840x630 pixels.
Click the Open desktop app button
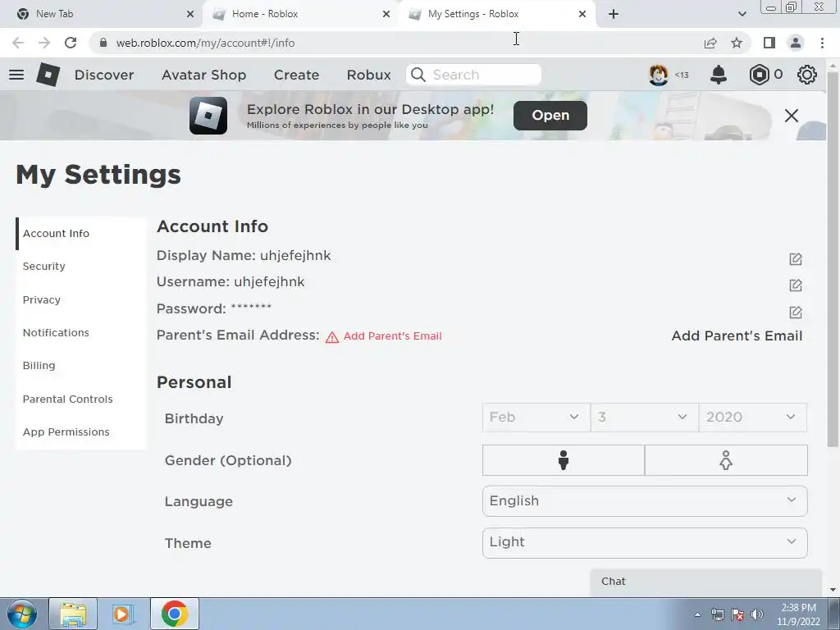[550, 115]
